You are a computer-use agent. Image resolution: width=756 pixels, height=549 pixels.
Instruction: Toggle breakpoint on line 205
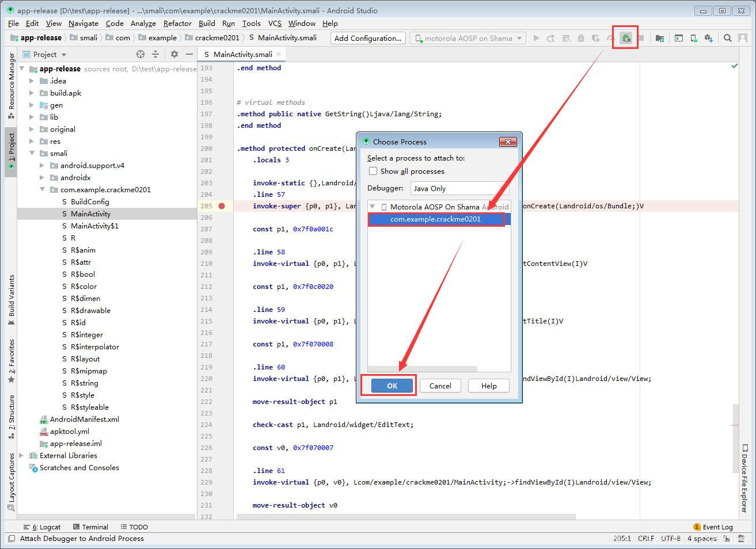[222, 206]
